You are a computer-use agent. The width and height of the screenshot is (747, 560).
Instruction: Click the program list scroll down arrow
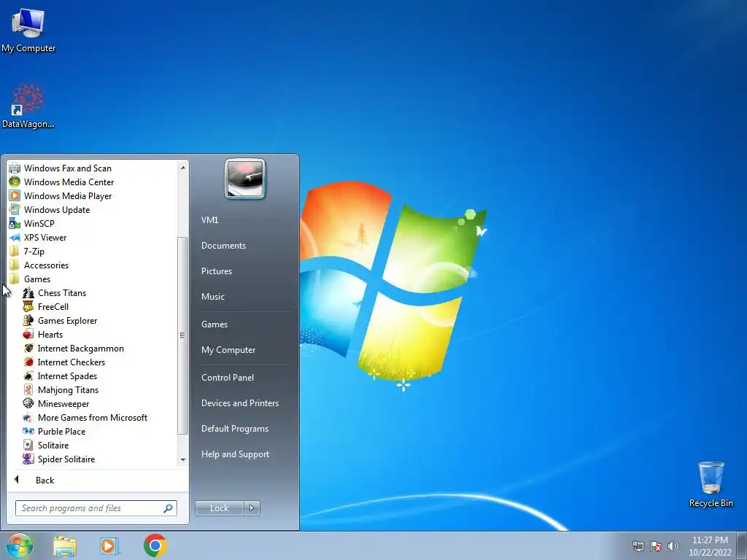183,459
